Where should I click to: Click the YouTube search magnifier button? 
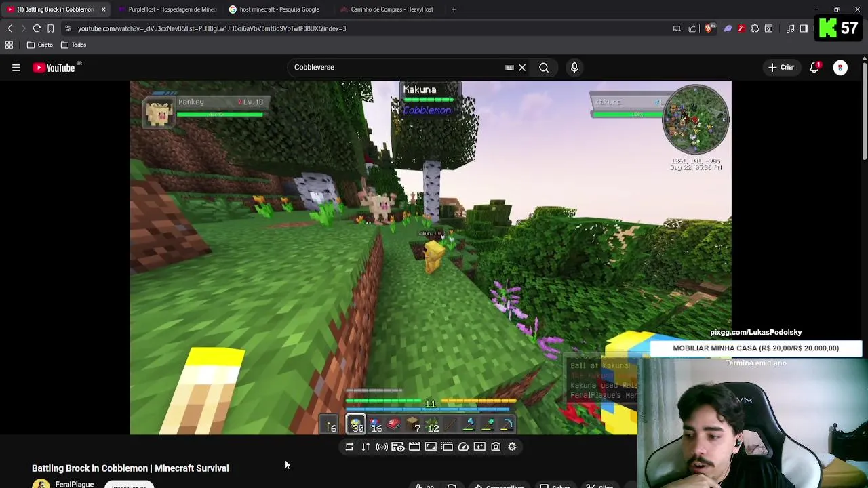coord(544,68)
